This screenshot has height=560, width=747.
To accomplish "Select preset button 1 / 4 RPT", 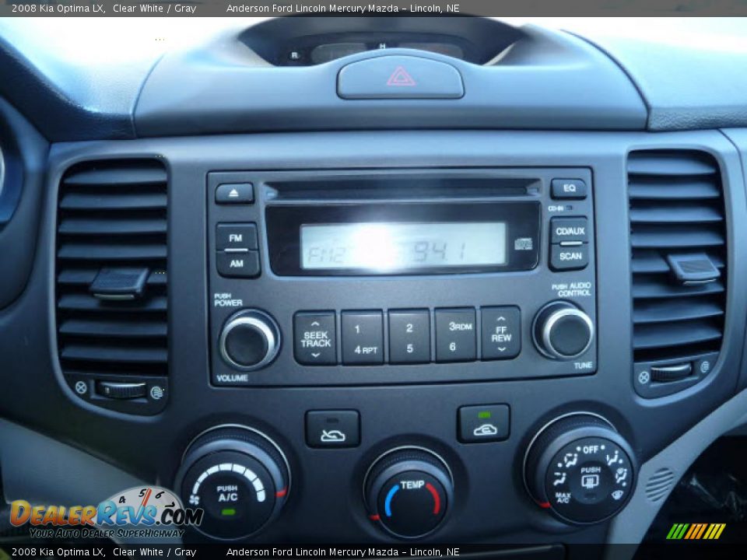I will [x=363, y=338].
